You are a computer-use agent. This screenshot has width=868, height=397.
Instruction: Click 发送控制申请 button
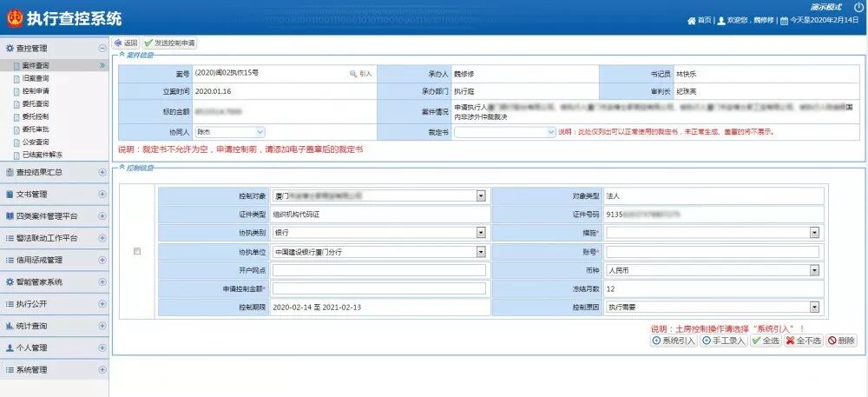(169, 43)
